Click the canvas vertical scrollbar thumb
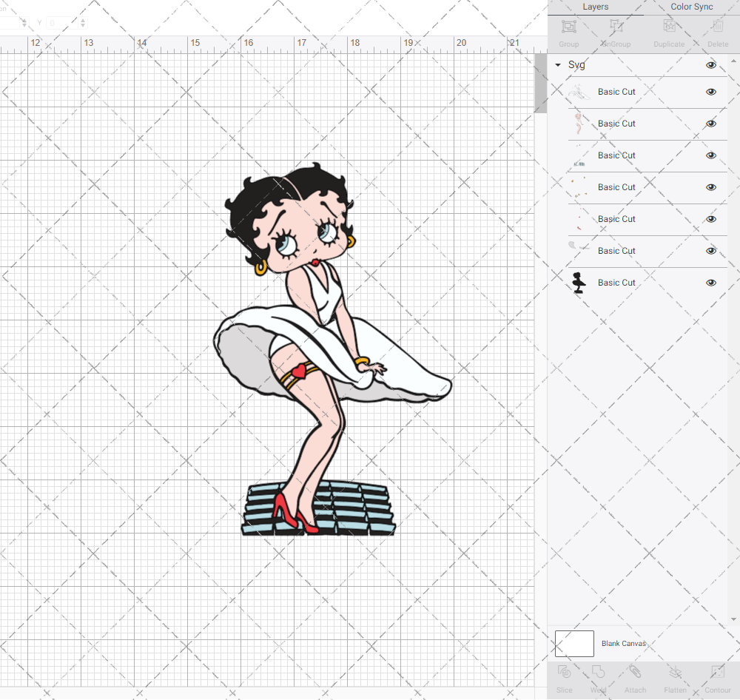This screenshot has height=700, width=740. (540, 83)
